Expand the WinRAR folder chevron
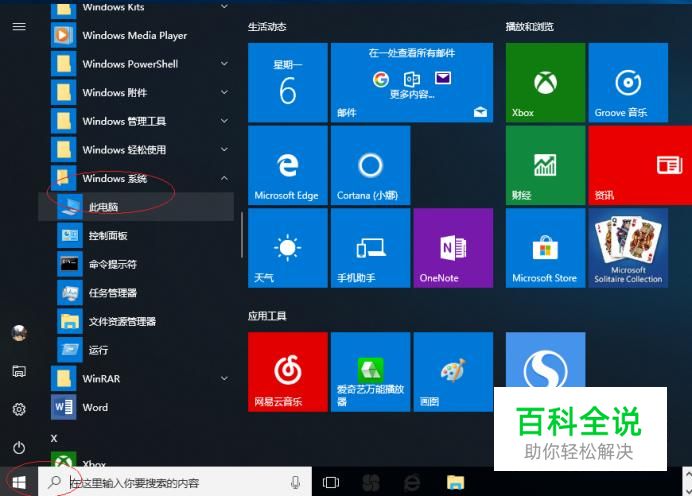The height and width of the screenshot is (496, 692). point(224,378)
